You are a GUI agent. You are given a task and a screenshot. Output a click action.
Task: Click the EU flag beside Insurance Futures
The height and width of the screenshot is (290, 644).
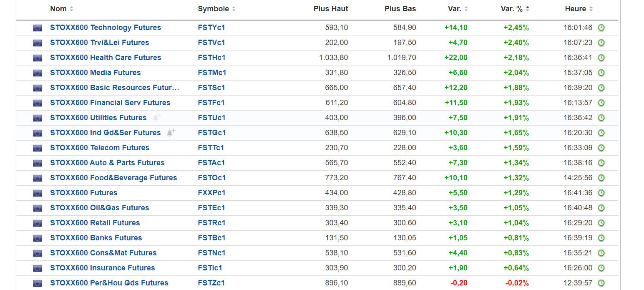pos(38,268)
